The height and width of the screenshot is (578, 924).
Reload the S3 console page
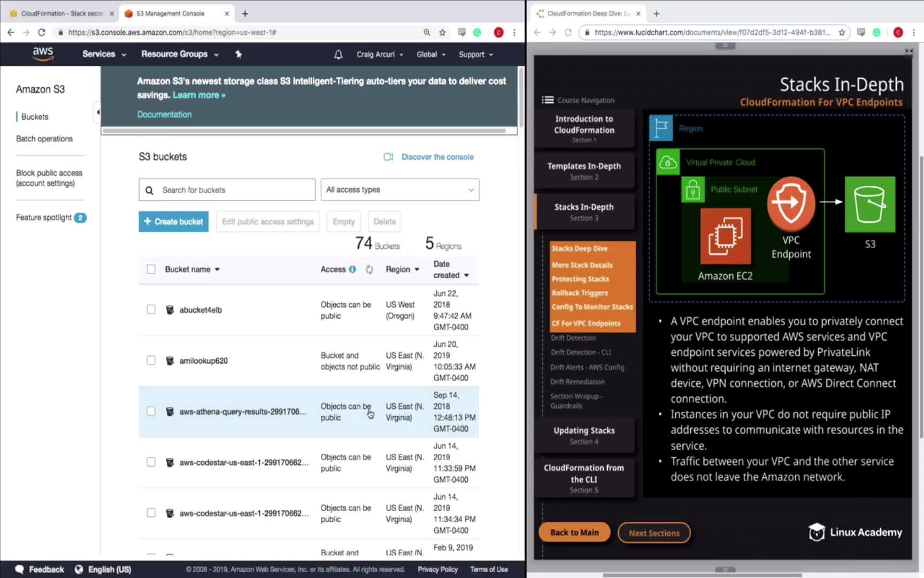click(x=42, y=32)
